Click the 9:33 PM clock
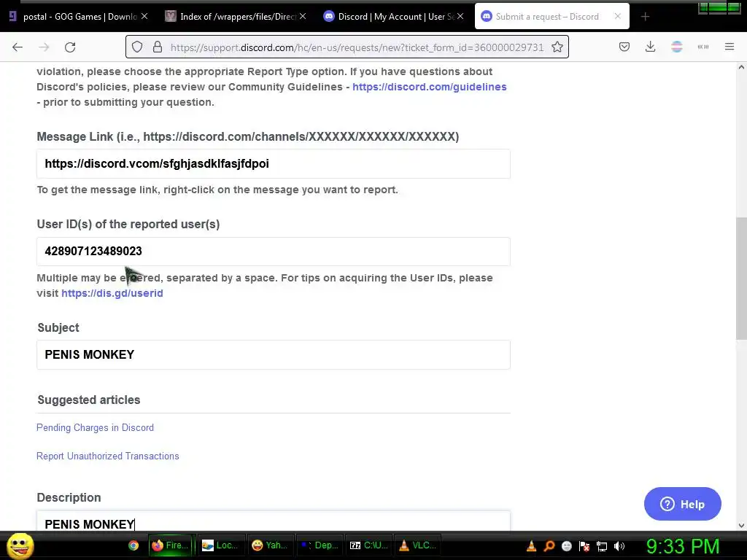747x560 pixels. coord(683,546)
